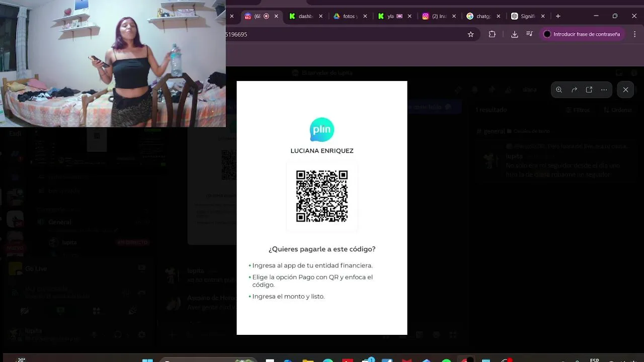Click the forward arrow in image viewer toolbar

574,89
